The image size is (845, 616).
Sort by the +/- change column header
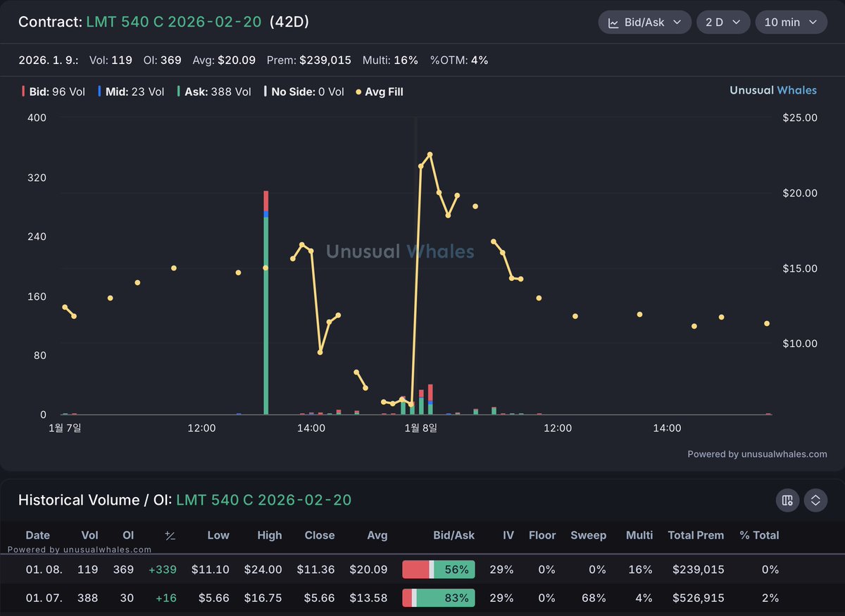[170, 536]
